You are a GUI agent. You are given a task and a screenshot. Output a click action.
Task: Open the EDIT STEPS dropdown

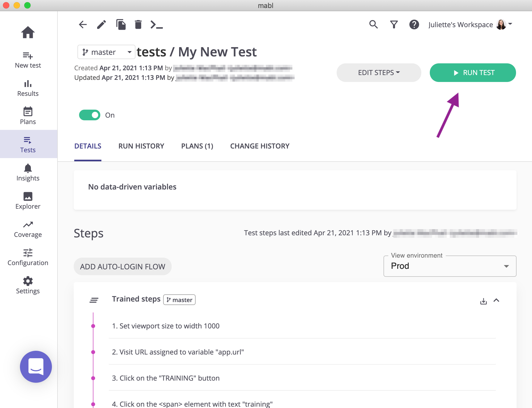pos(379,73)
